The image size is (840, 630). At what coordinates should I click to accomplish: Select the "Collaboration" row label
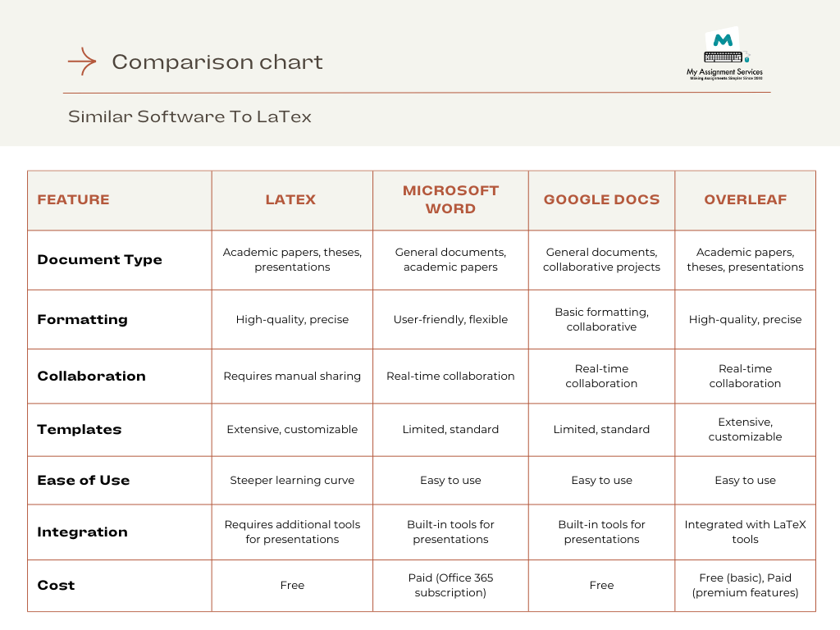coord(92,376)
